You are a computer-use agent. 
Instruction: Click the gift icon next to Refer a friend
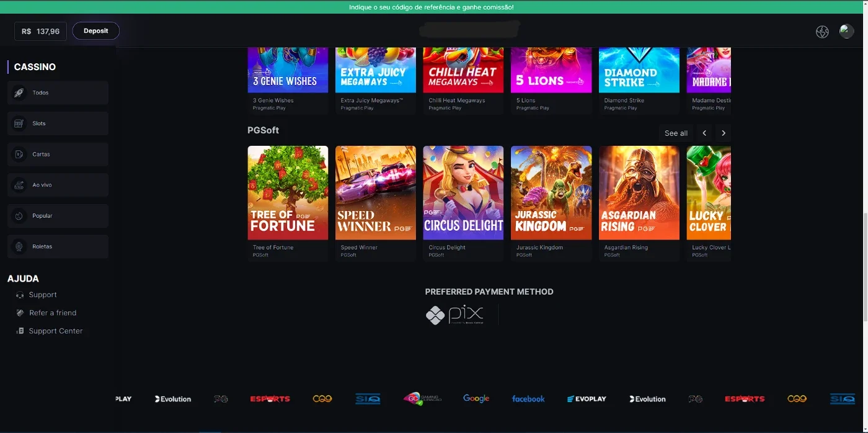click(x=20, y=313)
